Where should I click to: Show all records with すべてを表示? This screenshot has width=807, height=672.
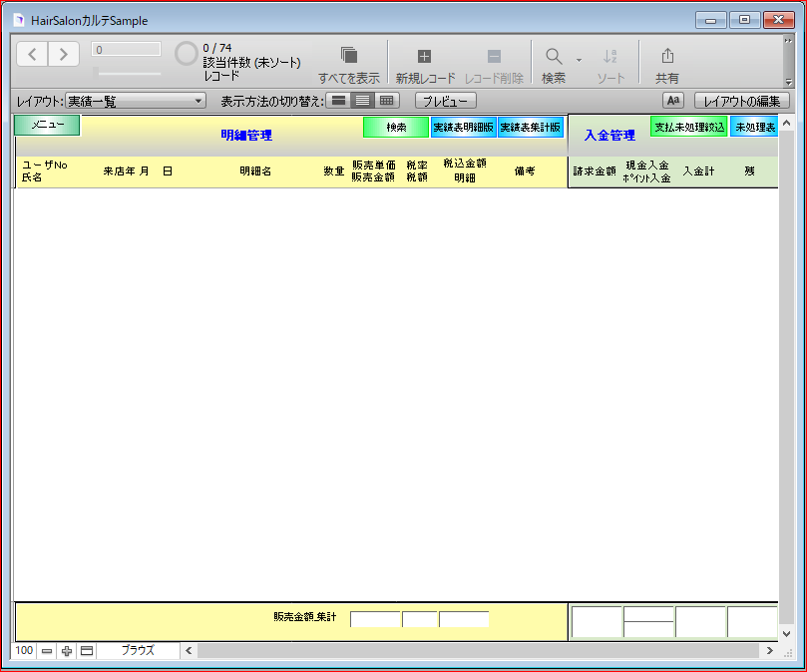click(x=348, y=65)
